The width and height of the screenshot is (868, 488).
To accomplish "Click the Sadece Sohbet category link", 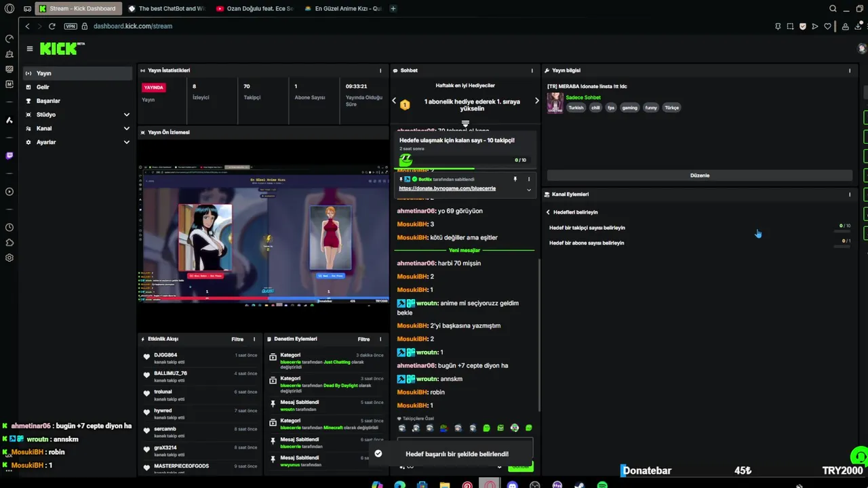I will (583, 98).
